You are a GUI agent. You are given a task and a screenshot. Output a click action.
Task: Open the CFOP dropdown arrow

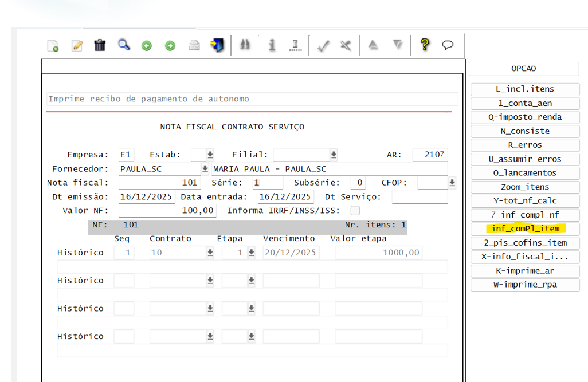[x=452, y=183]
